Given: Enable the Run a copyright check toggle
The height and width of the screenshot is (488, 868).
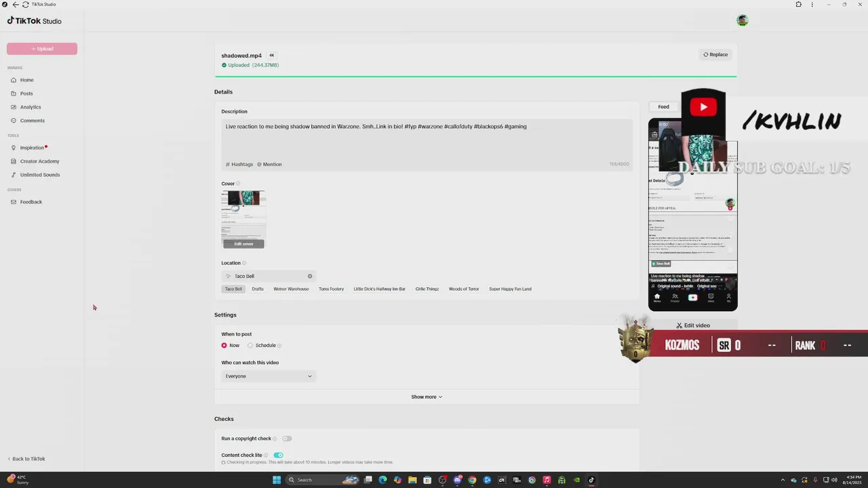Looking at the screenshot, I should click(287, 439).
